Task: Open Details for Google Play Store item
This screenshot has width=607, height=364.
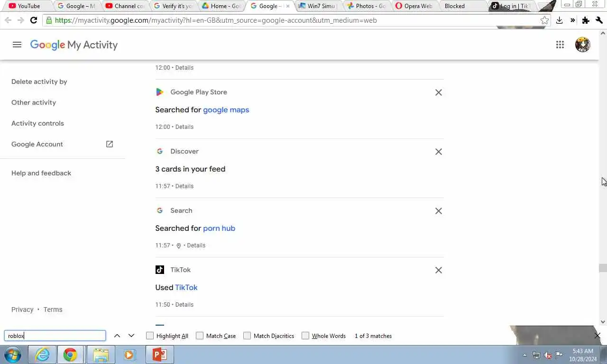Action: [x=184, y=127]
